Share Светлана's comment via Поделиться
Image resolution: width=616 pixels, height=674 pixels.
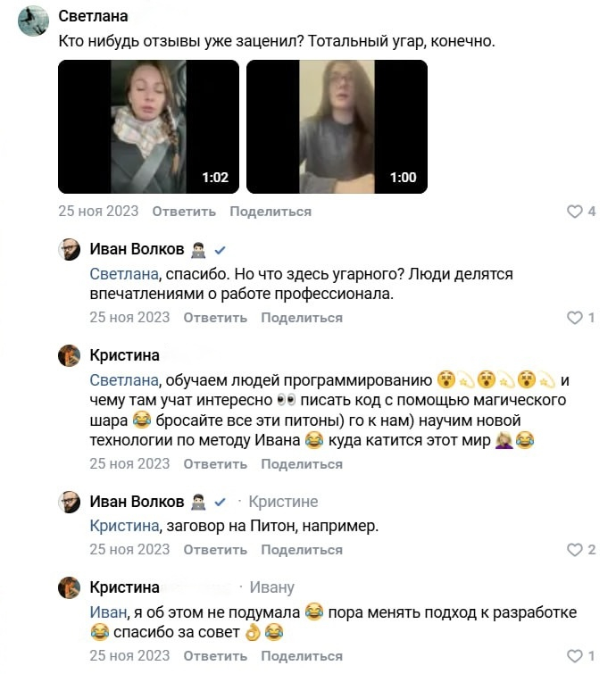(271, 212)
